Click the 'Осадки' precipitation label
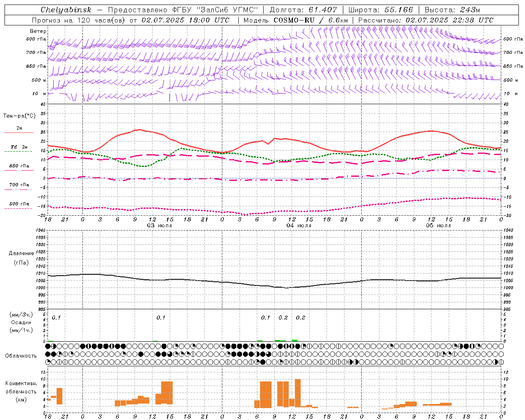525x420 pixels. pos(21,322)
